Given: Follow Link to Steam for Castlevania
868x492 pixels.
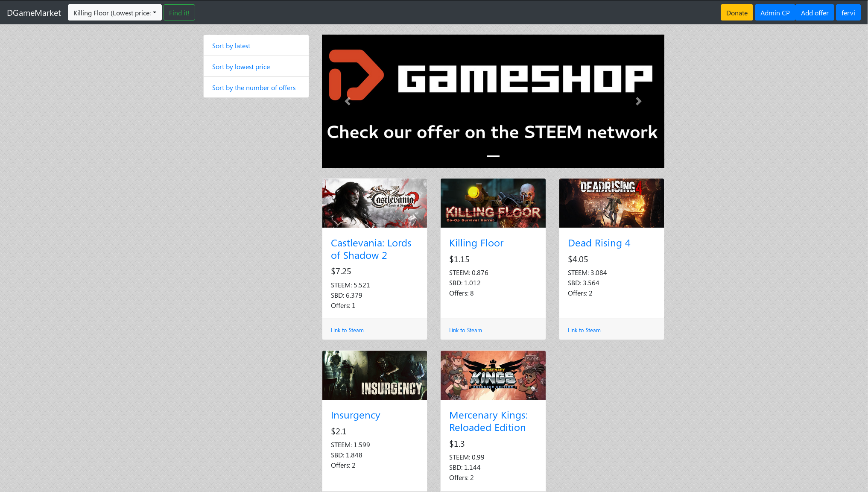Looking at the screenshot, I should [x=347, y=330].
